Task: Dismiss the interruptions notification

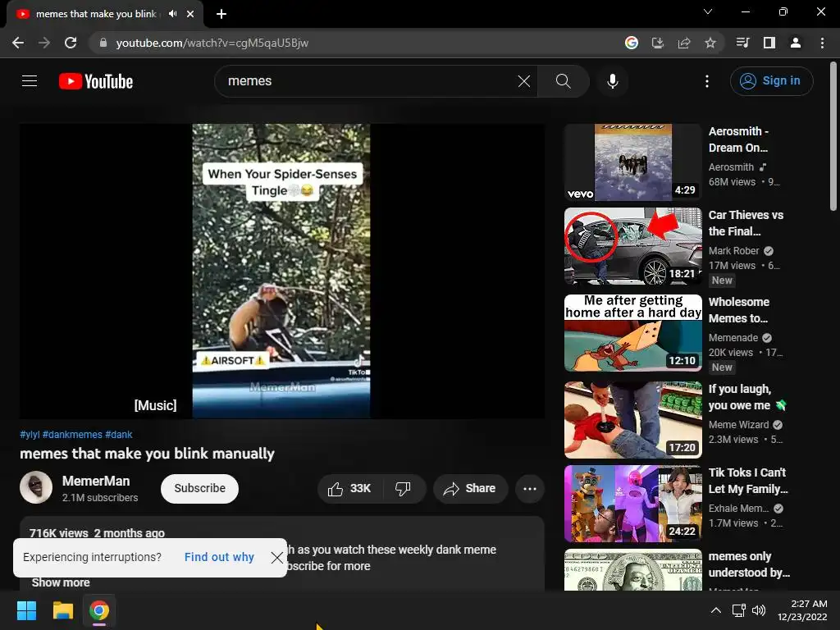Action: point(277,558)
